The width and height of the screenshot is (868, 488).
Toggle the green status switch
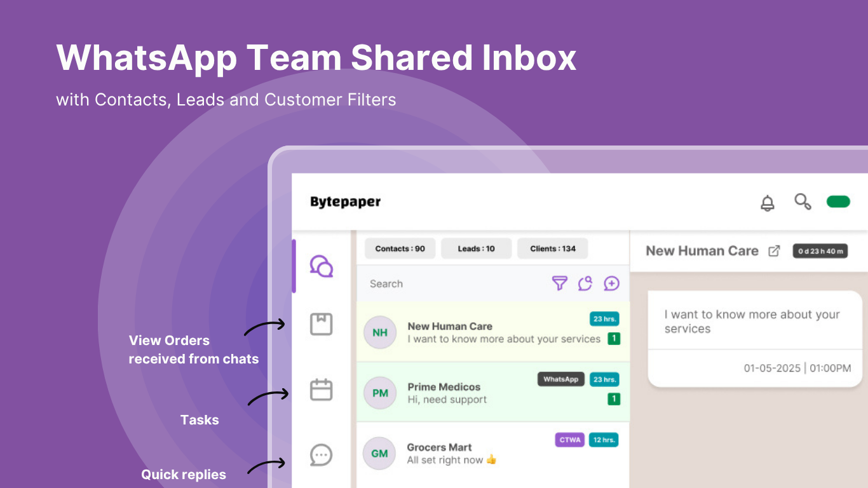[x=838, y=202]
